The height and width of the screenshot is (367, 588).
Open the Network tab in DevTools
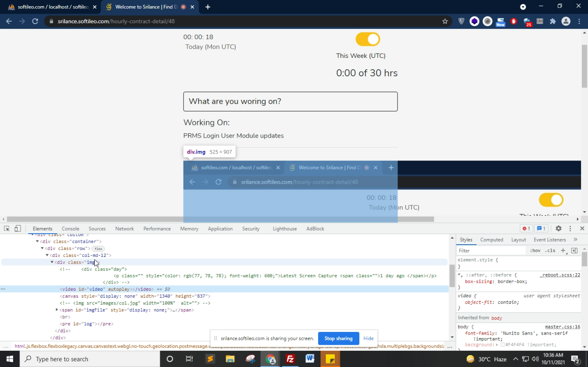[x=124, y=228]
